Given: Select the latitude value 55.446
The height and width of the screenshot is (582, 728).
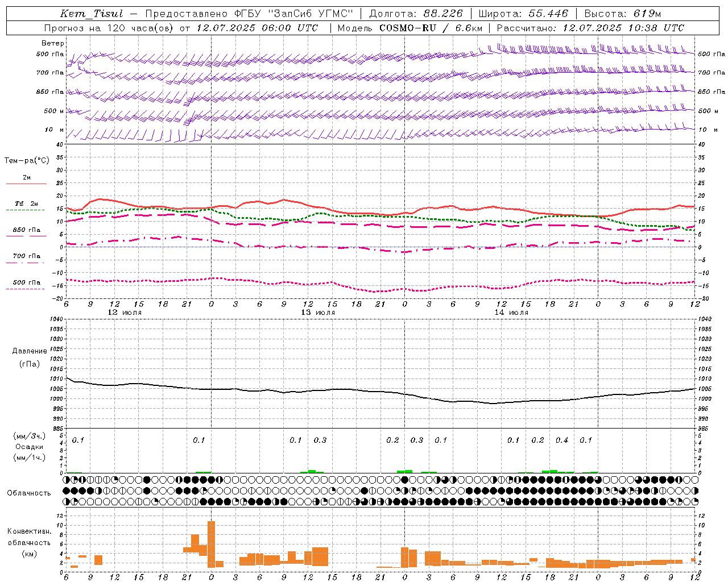Looking at the screenshot, I should click(x=547, y=14).
